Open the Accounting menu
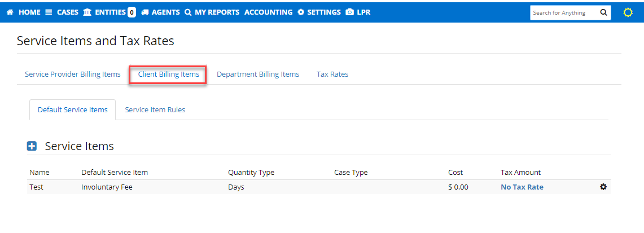Image resolution: width=644 pixels, height=233 pixels. click(268, 12)
